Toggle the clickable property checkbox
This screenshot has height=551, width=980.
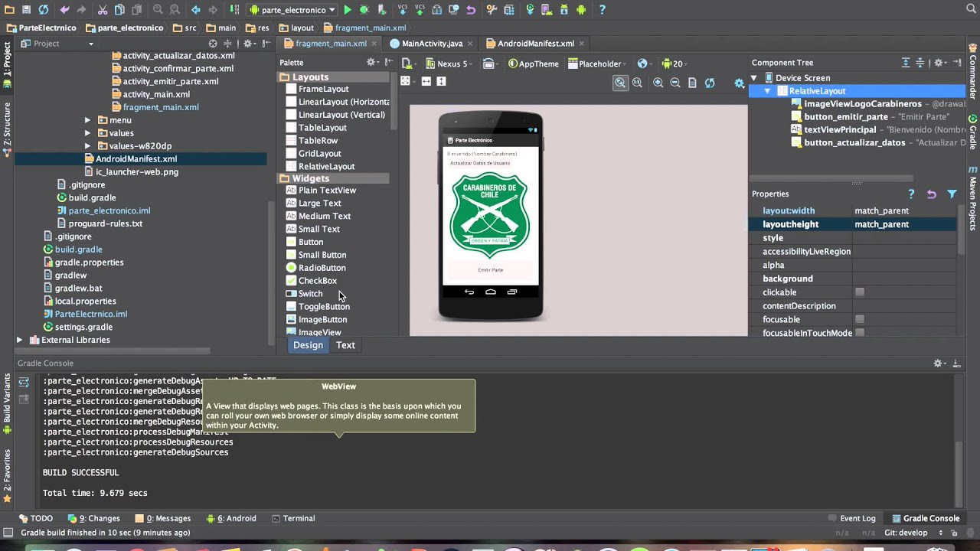pyautogui.click(x=860, y=292)
